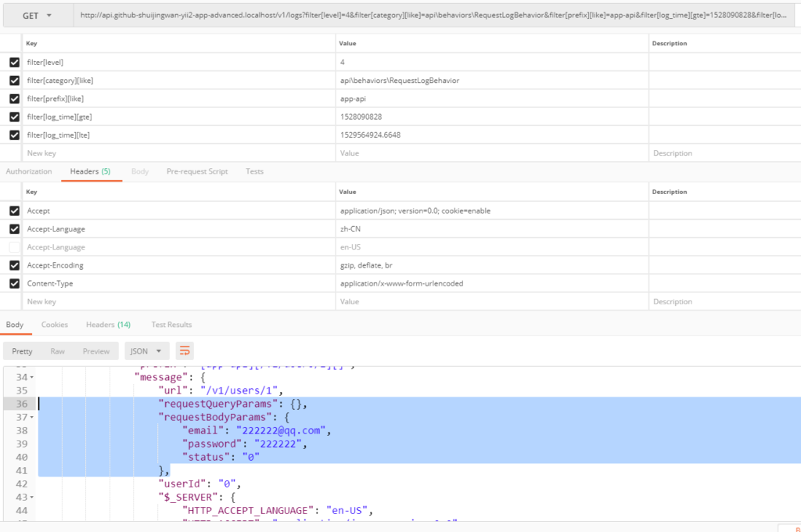
Task: Select the response Body tab
Action: [x=15, y=325]
